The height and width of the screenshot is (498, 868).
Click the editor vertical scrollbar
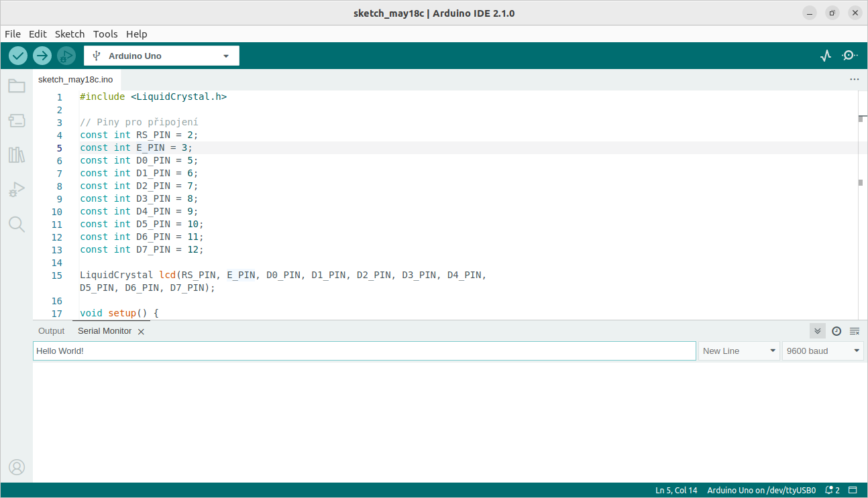point(863,205)
